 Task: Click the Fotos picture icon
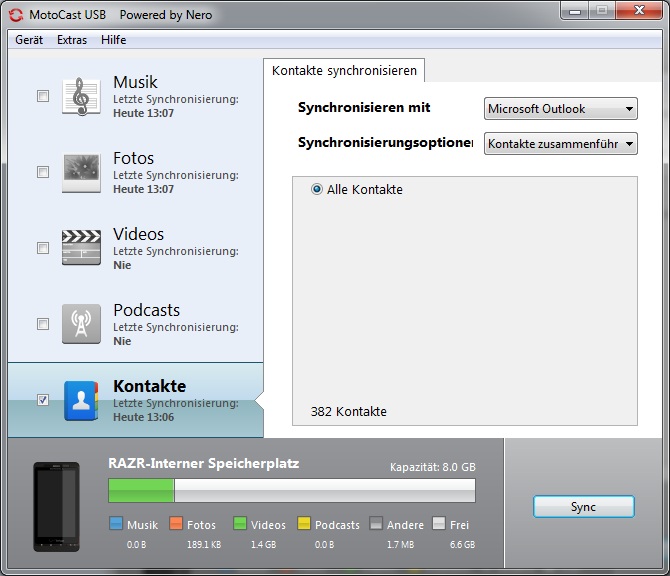coord(81,172)
